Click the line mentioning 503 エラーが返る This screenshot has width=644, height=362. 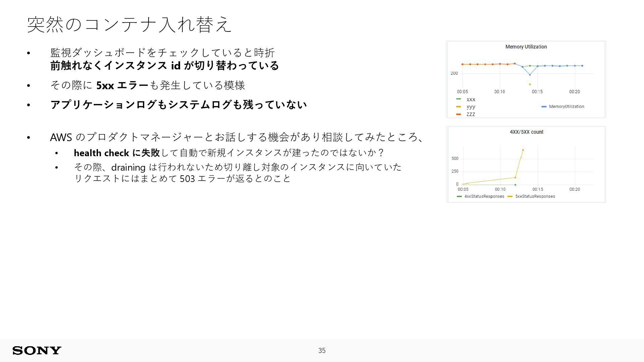[182, 178]
